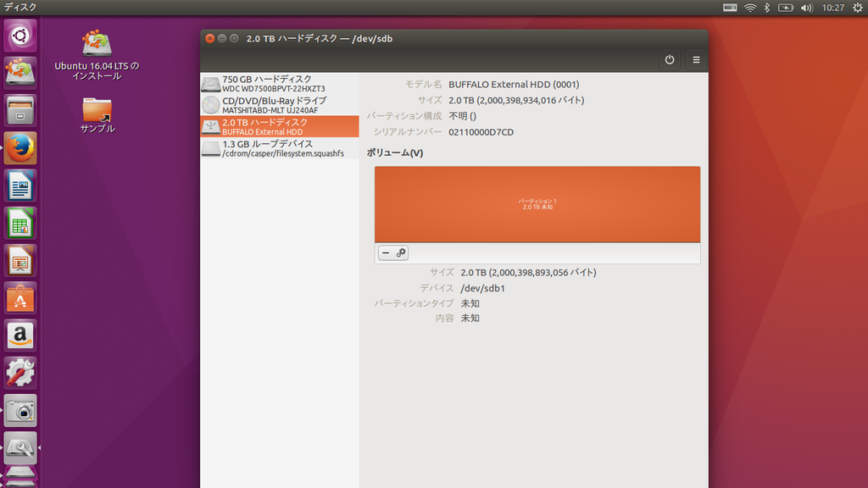Click the ボリューム(V) heading
This screenshot has width=868, height=488.
(x=395, y=152)
